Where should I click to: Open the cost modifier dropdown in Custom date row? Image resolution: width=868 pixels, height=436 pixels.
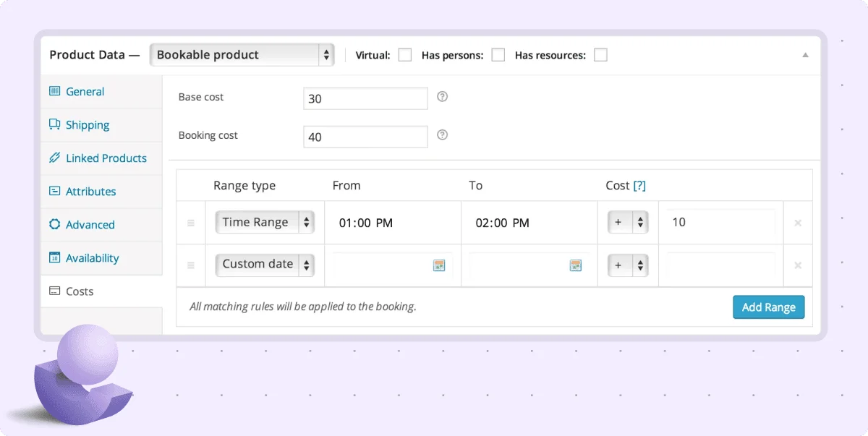[627, 265]
